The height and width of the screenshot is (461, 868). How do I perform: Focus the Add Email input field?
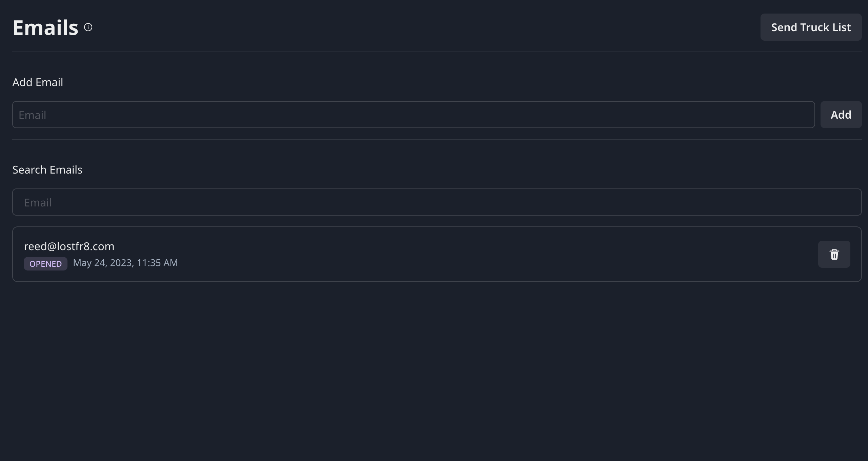414,115
